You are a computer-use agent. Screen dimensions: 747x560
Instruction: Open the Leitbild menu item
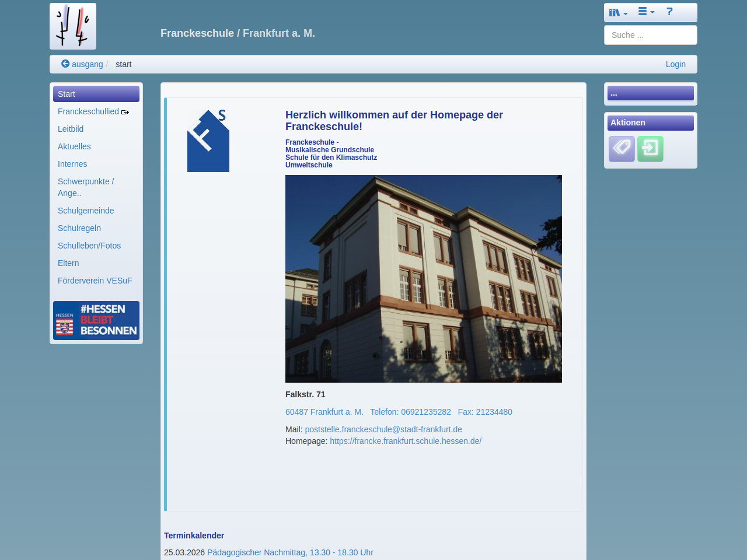(x=71, y=129)
